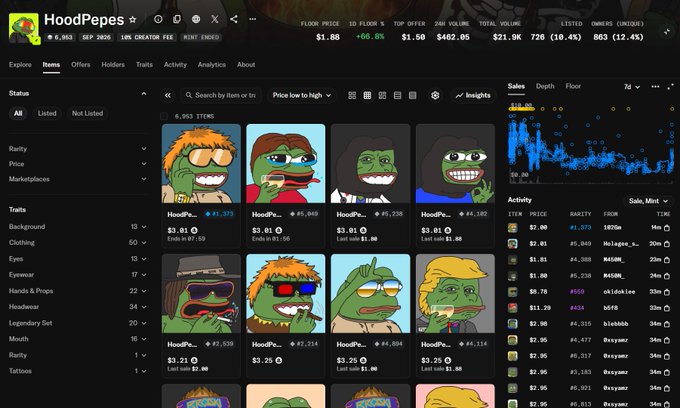
Task: Click in the Search by item field
Action: click(223, 95)
